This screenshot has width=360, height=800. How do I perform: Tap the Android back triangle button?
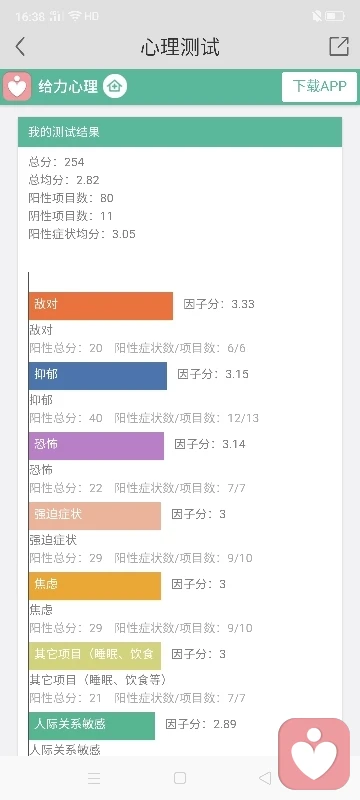click(265, 778)
